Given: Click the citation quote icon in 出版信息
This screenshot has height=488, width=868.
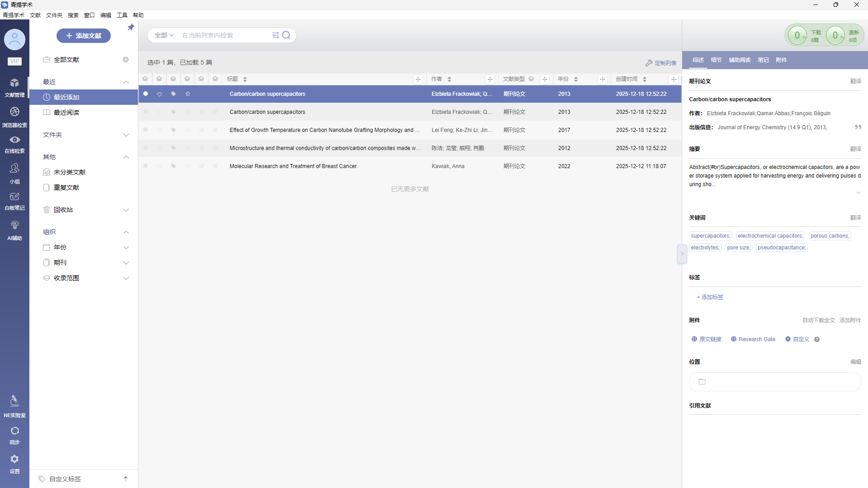Looking at the screenshot, I should [858, 127].
